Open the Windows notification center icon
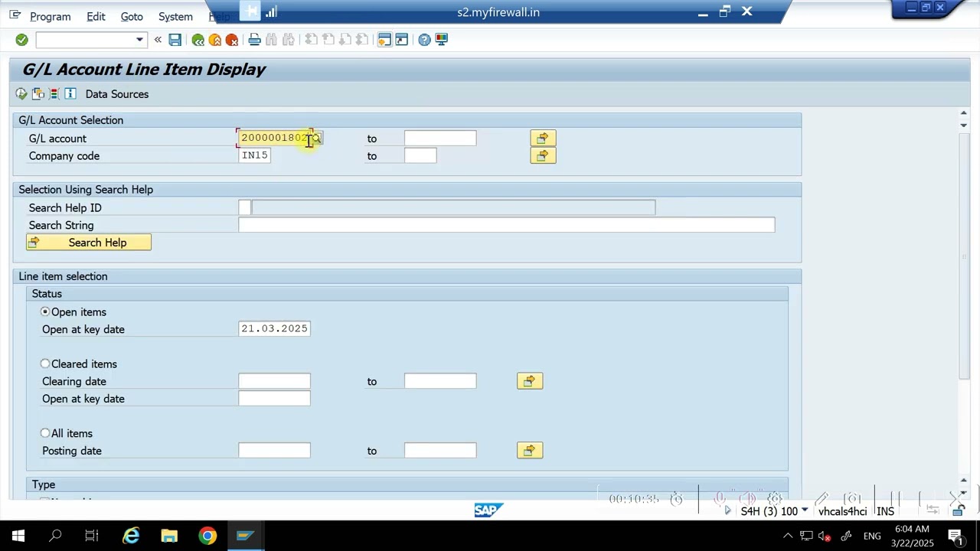980x551 pixels. (x=955, y=536)
